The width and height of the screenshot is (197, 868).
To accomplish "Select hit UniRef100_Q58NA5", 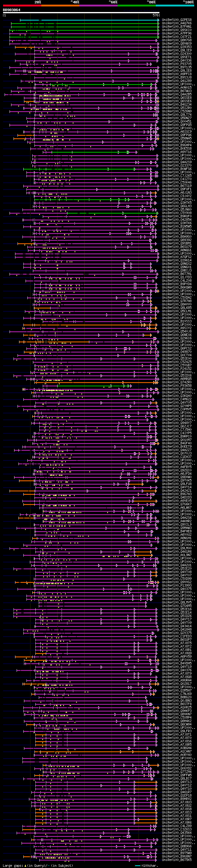I will pos(176,139).
